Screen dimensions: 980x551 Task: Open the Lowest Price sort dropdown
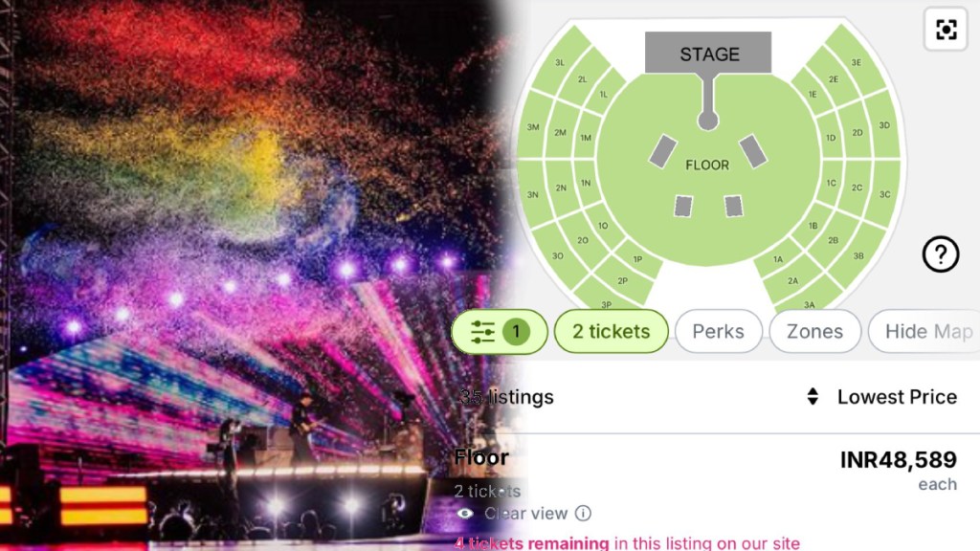click(x=896, y=396)
